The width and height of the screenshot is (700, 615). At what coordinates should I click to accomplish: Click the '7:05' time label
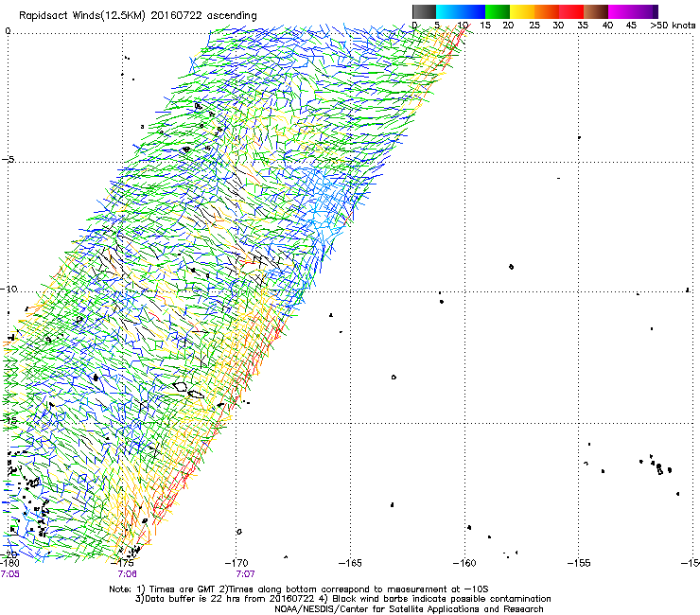click(x=9, y=574)
